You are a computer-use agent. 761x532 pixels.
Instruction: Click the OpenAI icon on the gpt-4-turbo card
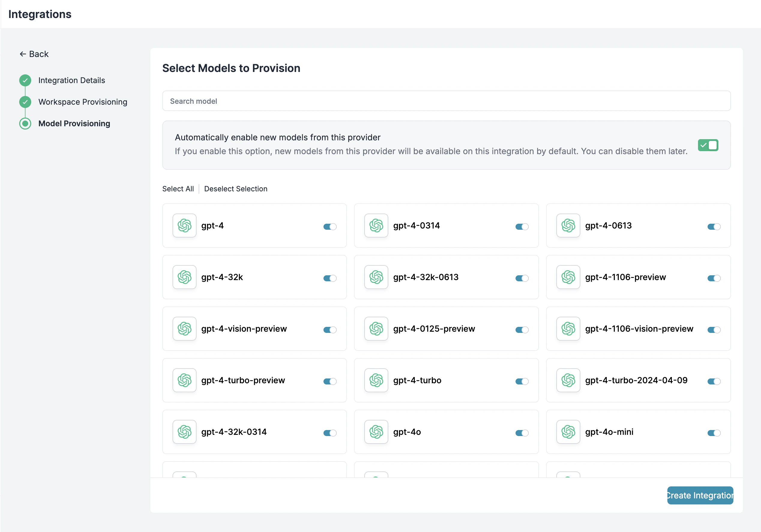pyautogui.click(x=376, y=380)
